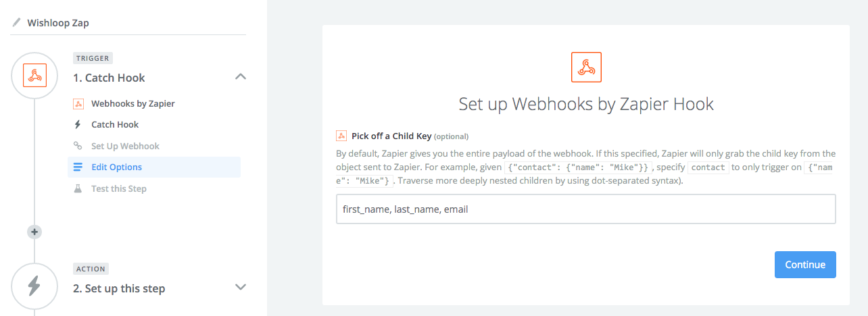Click the child key text input field
The width and height of the screenshot is (868, 316).
(585, 209)
